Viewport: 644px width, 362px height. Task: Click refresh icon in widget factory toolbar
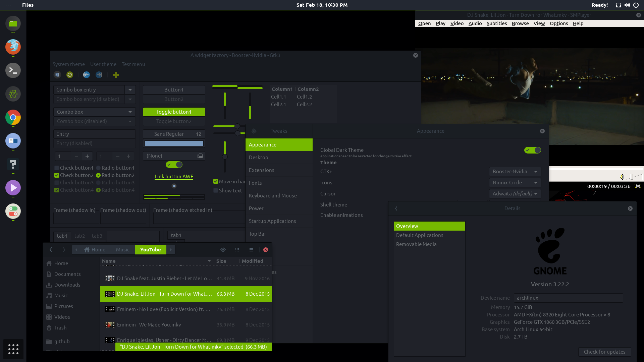pyautogui.click(x=70, y=75)
